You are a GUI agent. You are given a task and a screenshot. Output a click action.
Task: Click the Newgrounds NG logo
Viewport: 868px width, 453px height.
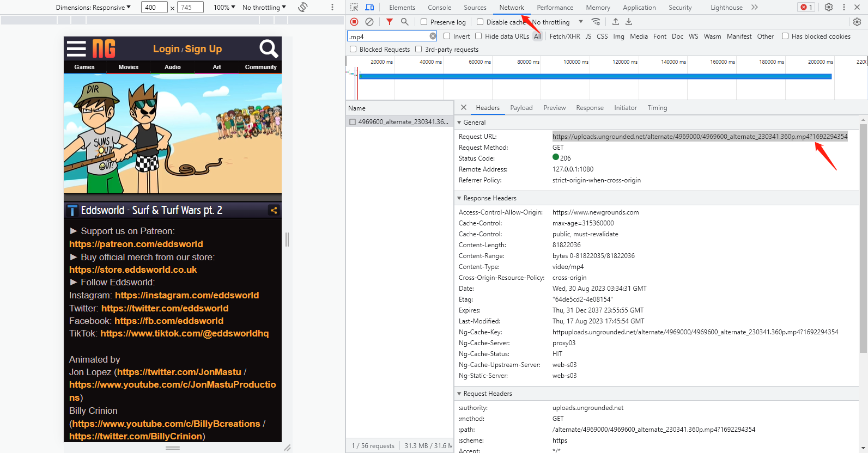(x=104, y=48)
